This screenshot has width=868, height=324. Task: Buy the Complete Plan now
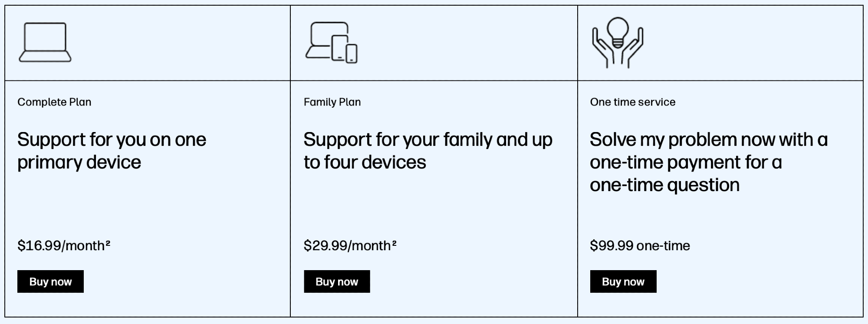50,281
